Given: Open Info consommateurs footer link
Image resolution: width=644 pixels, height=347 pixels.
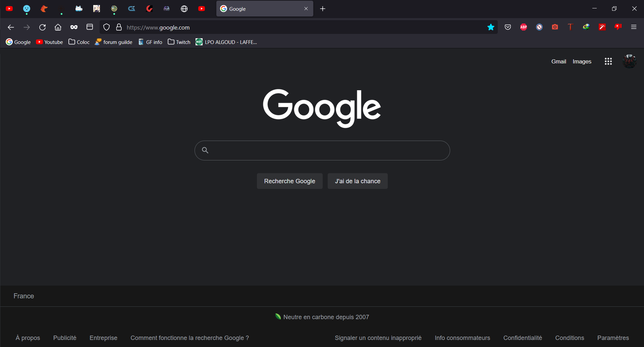Looking at the screenshot, I should pos(463,338).
